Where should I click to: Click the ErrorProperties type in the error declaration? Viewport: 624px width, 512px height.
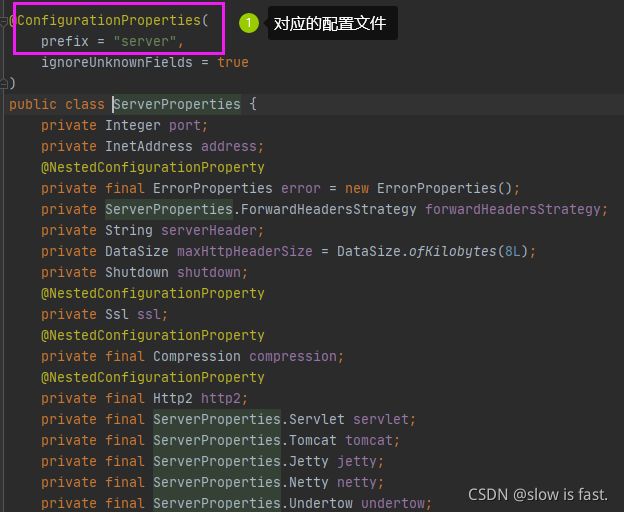213,188
